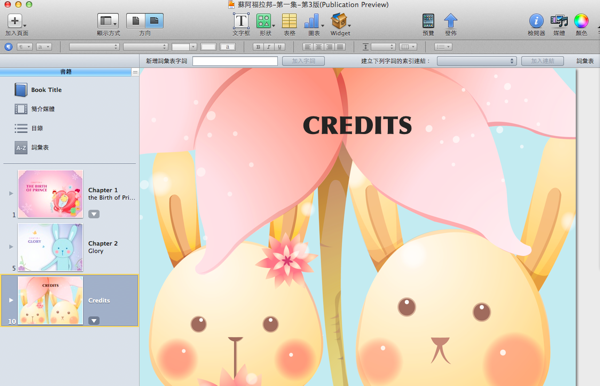Switch to landscape orientation
The height and width of the screenshot is (386, 600).
154,21
